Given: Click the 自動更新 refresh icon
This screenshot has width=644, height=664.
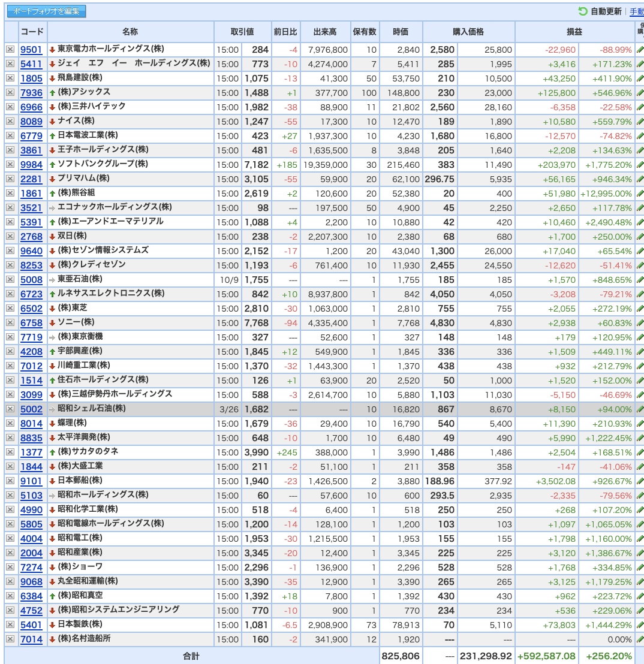Looking at the screenshot, I should pyautogui.click(x=583, y=11).
